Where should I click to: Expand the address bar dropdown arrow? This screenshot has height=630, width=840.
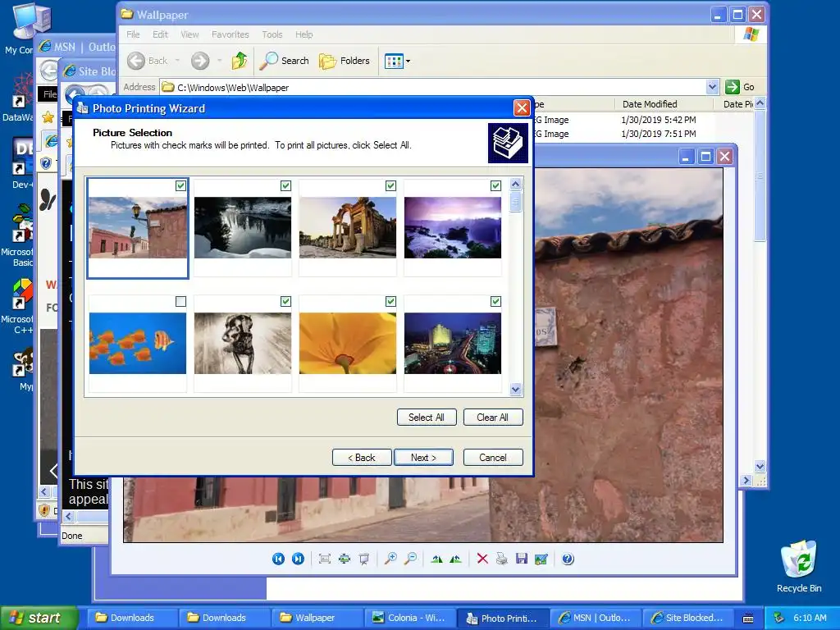tap(712, 87)
